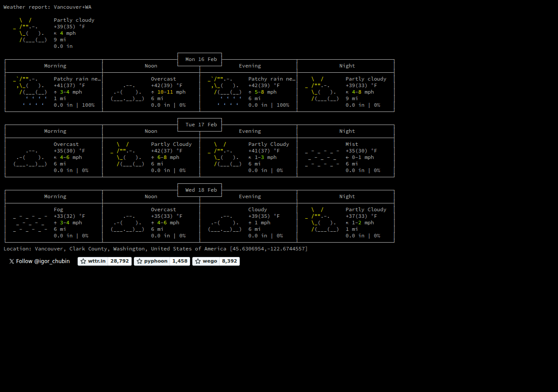Select the Wed 18 Feb day header
Image resolution: width=558 pixels, height=392 pixels.
(199, 190)
